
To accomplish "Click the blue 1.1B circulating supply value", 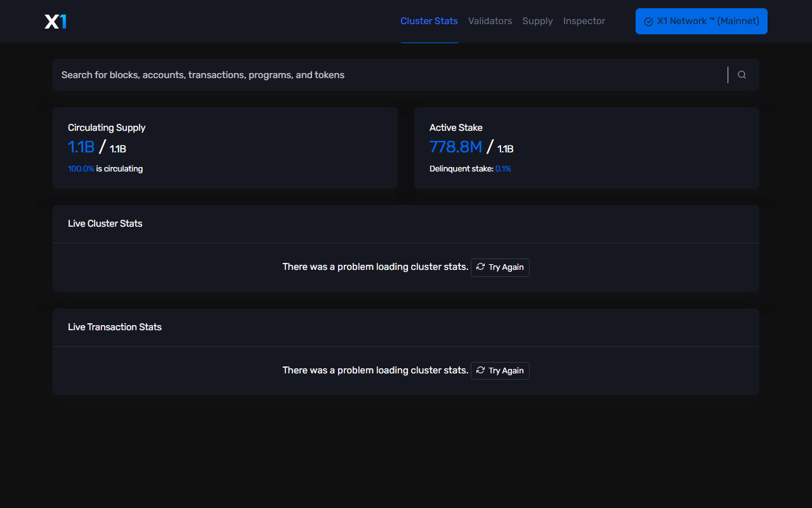I will [x=81, y=147].
